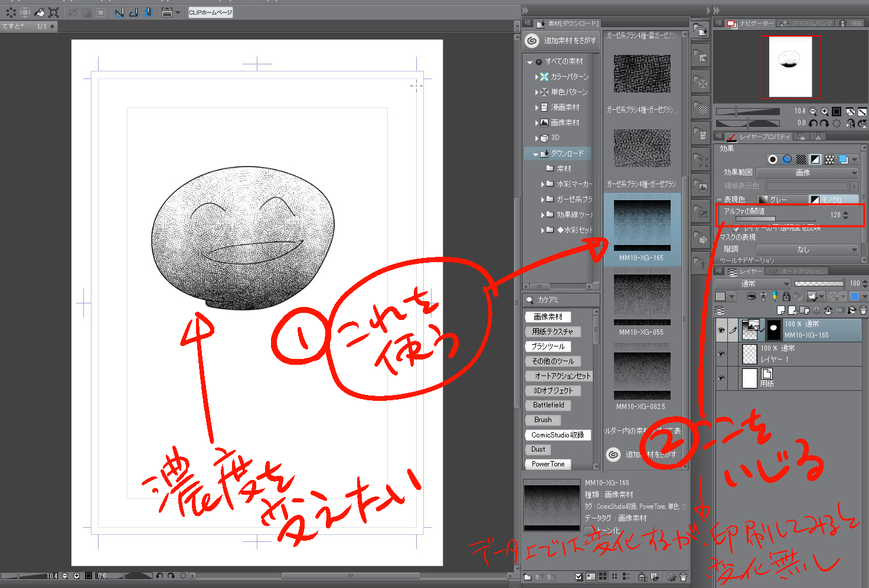Viewport: 869px width, 588px height.
Task: Select the てすと document tab
Action: point(28,26)
